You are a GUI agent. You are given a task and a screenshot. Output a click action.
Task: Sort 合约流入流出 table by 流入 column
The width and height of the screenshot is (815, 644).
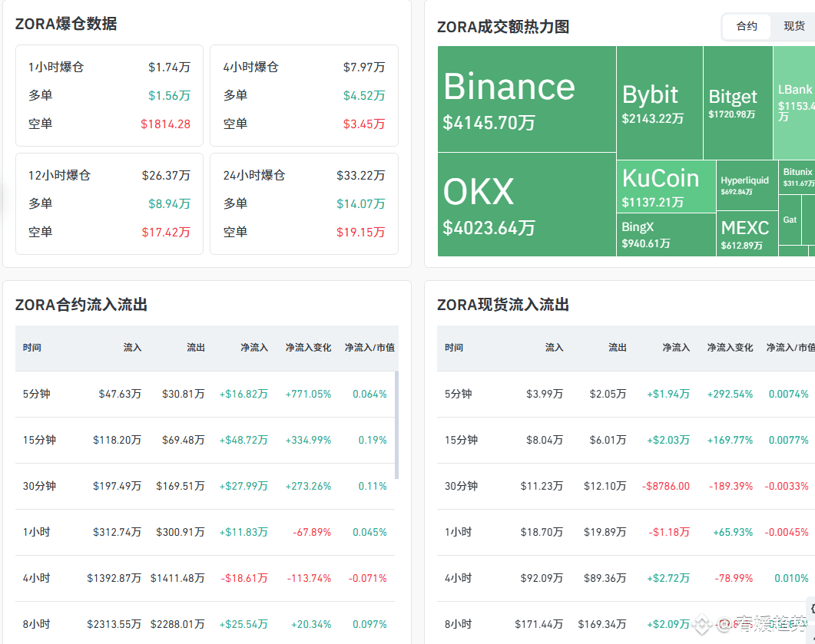tap(132, 348)
